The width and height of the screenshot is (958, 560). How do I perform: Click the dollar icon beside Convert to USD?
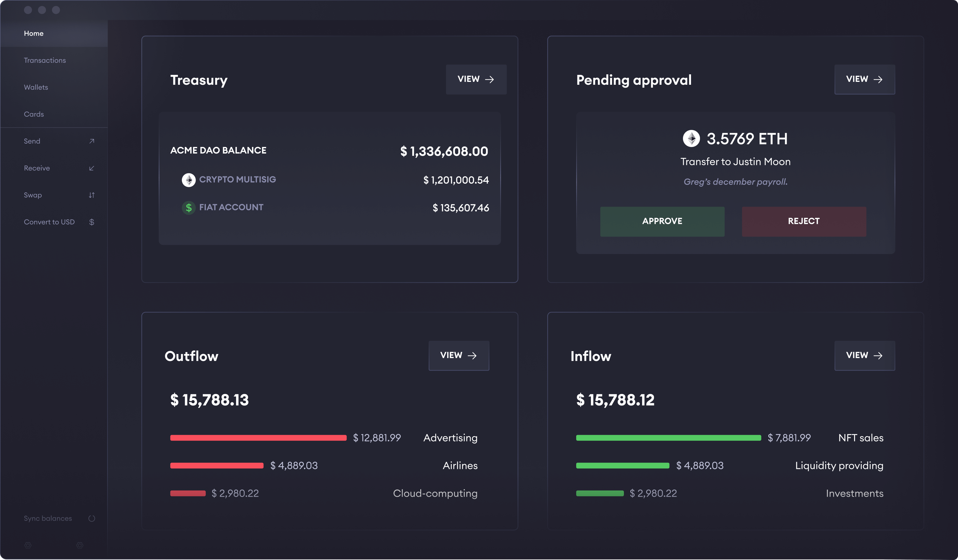point(92,222)
